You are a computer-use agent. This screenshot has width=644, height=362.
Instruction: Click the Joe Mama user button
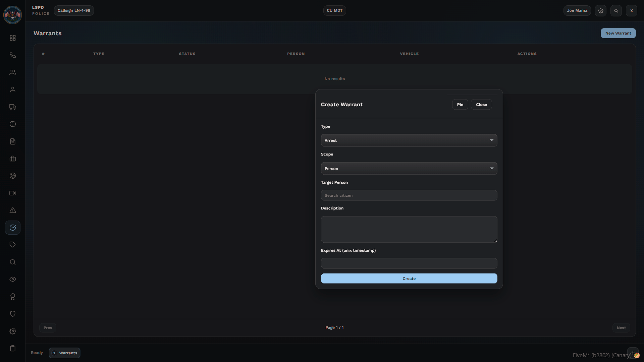[x=577, y=11]
